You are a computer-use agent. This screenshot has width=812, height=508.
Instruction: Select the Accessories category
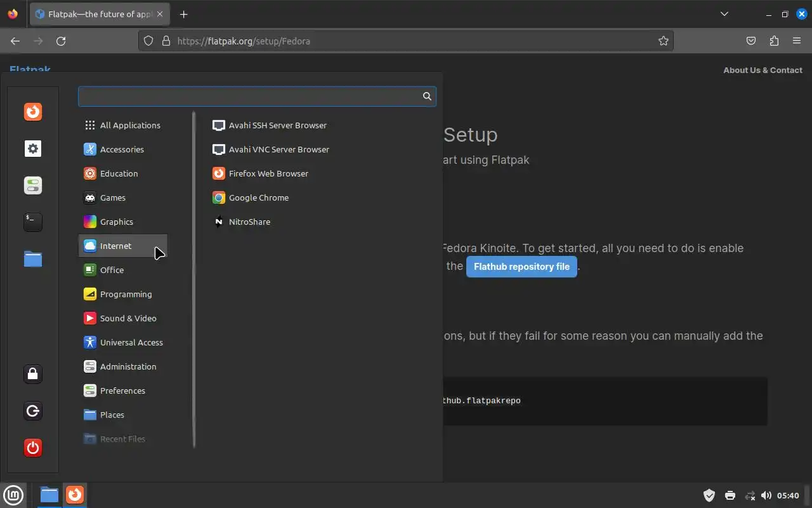pyautogui.click(x=122, y=149)
